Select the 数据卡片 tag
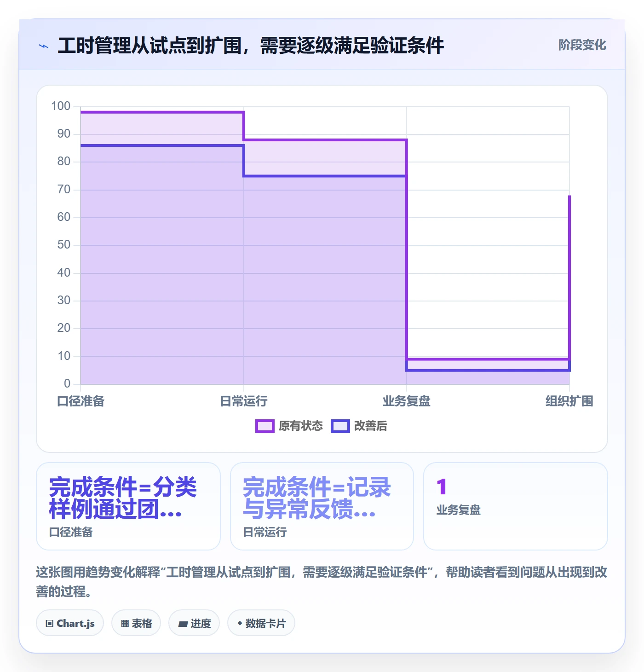 [x=261, y=623]
